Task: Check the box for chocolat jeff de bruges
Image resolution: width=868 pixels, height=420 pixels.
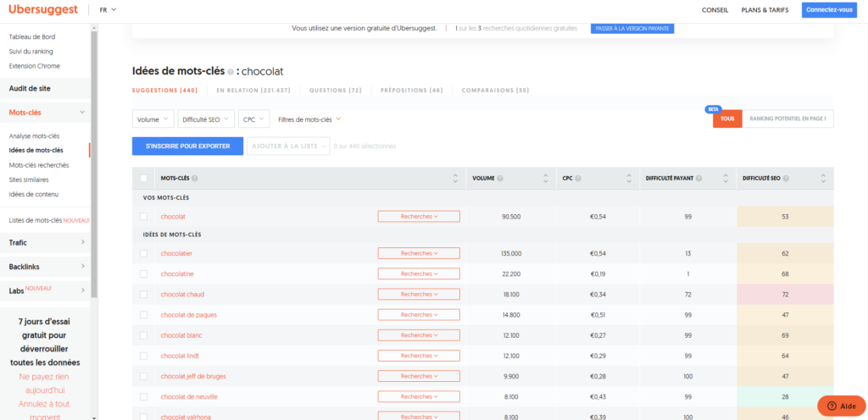Action: pyautogui.click(x=143, y=376)
